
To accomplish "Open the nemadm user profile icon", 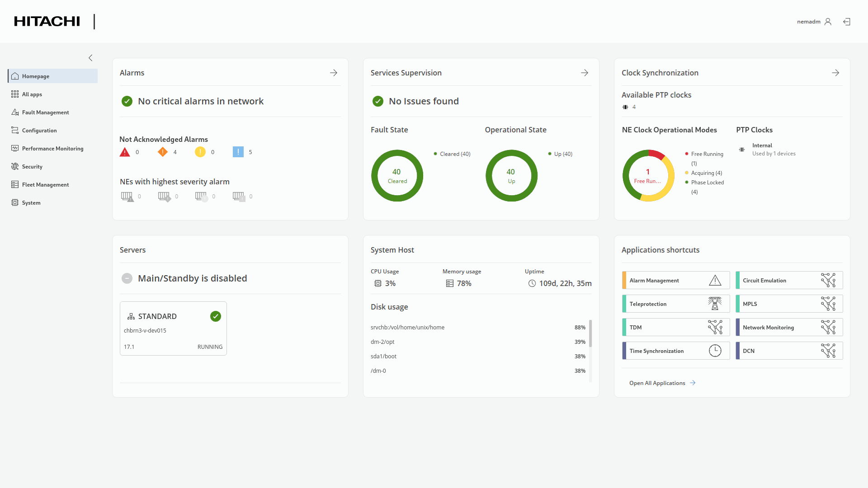I will click(828, 22).
